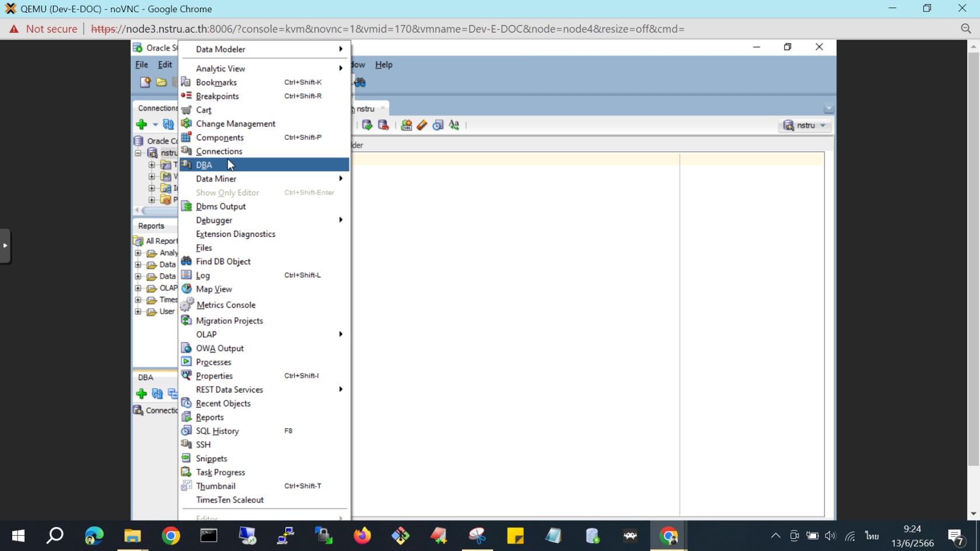This screenshot has height=551, width=980.
Task: Open Windows Start menu
Action: tap(18, 536)
